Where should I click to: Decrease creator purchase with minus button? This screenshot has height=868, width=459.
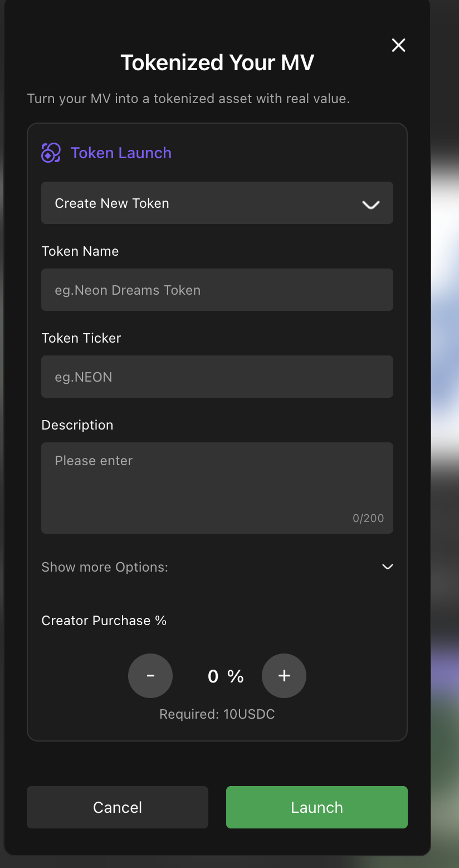coord(150,676)
